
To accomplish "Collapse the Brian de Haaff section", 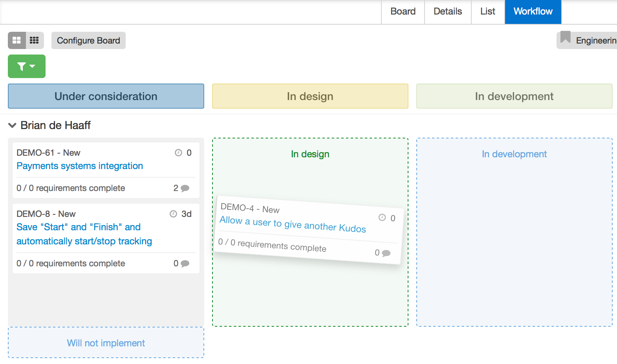I will [x=12, y=125].
